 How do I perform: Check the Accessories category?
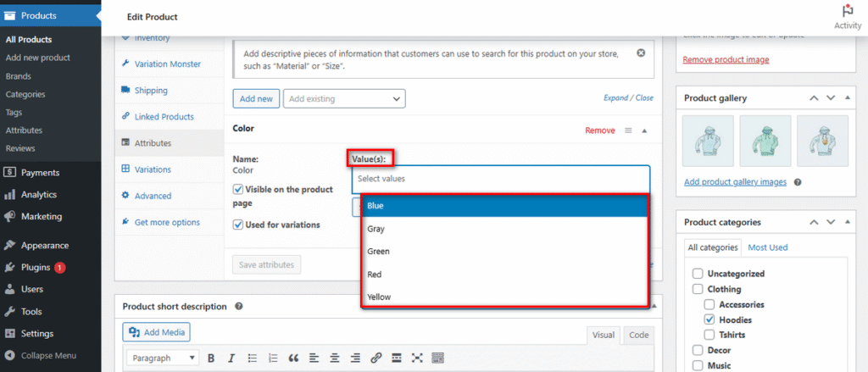coord(709,304)
